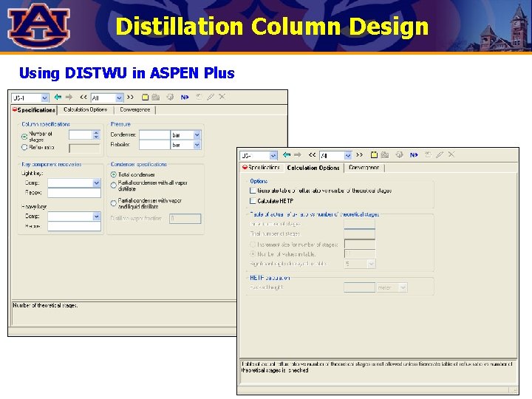Click the grayed folder icon next to the note in the Specifications window
The height and width of the screenshot is (399, 532).
[x=156, y=97]
